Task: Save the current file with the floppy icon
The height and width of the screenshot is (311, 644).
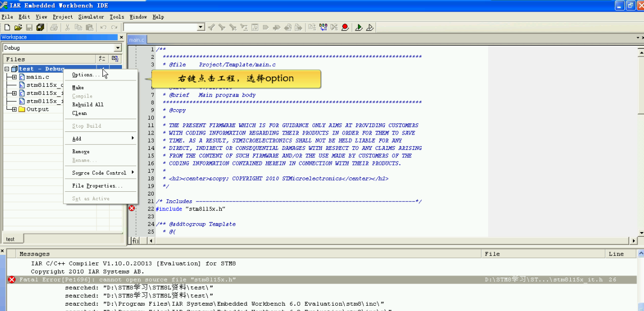Action: pos(29,27)
